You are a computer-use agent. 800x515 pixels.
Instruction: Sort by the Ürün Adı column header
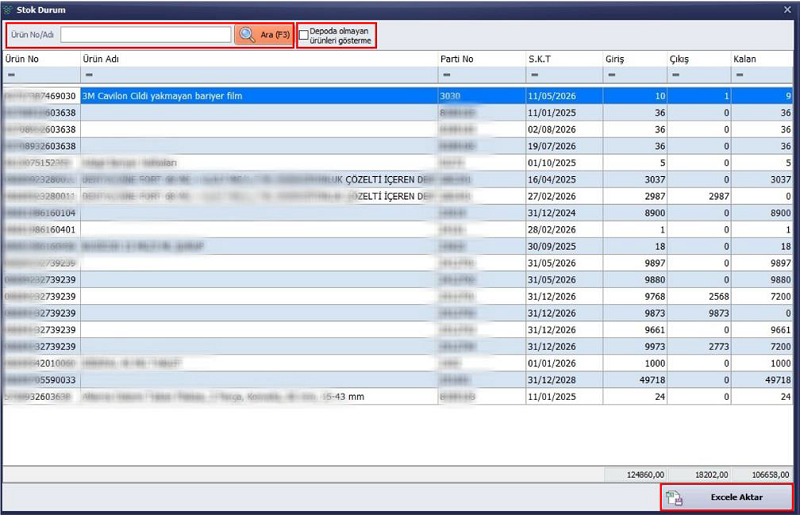click(258, 59)
